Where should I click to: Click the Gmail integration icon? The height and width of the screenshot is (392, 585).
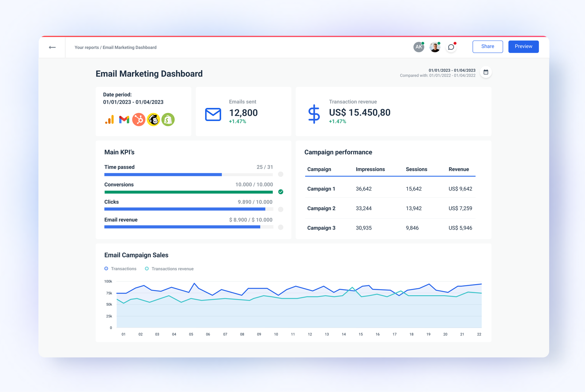click(x=124, y=120)
